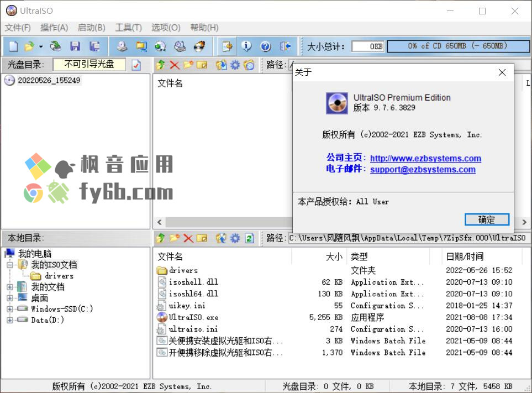Click the local path field showing C:\Users
532x393 pixels.
408,238
